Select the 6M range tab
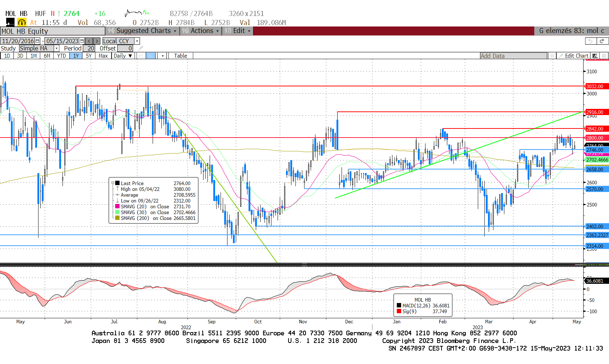This screenshot has width=609, height=364. 47,56
